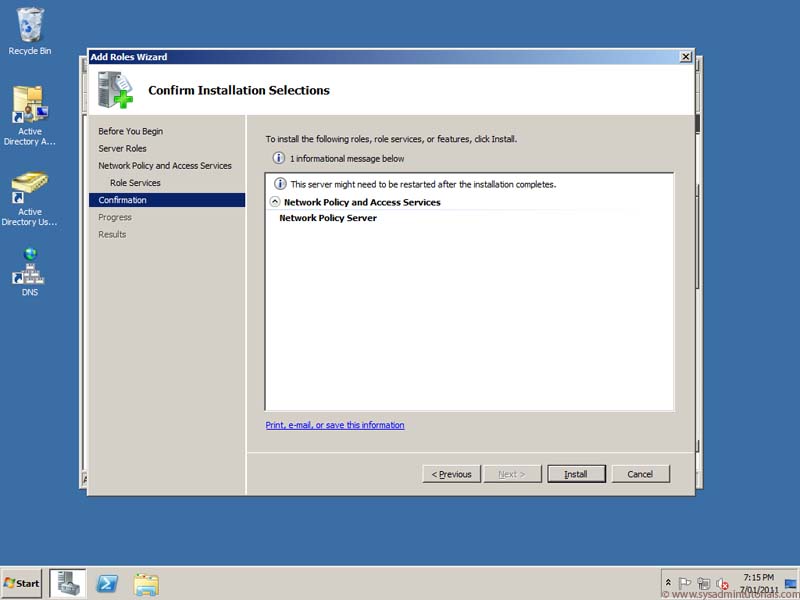This screenshot has height=600, width=800.
Task: Click Install to begin installation
Action: 576,474
